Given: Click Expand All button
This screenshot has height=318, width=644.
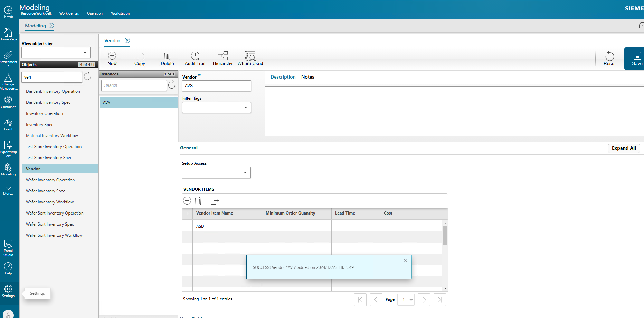Looking at the screenshot, I should click(x=624, y=148).
